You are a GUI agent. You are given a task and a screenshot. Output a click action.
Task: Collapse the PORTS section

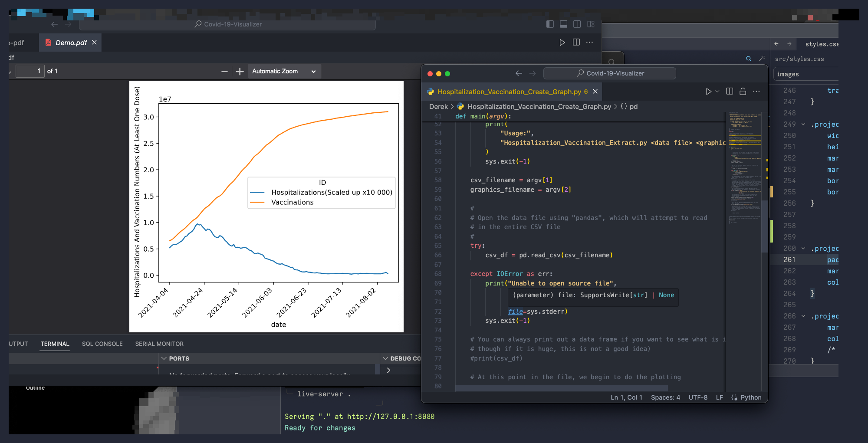pyautogui.click(x=164, y=358)
